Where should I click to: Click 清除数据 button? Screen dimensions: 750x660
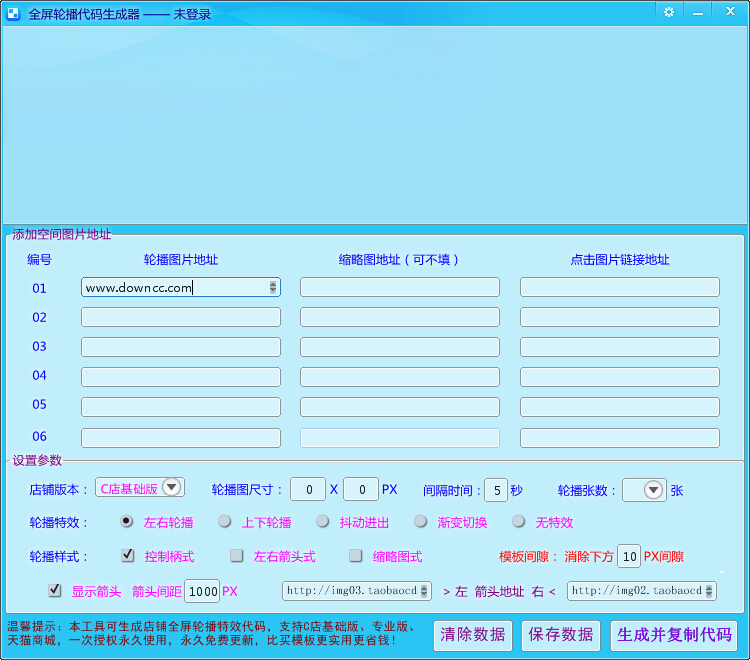coord(473,635)
